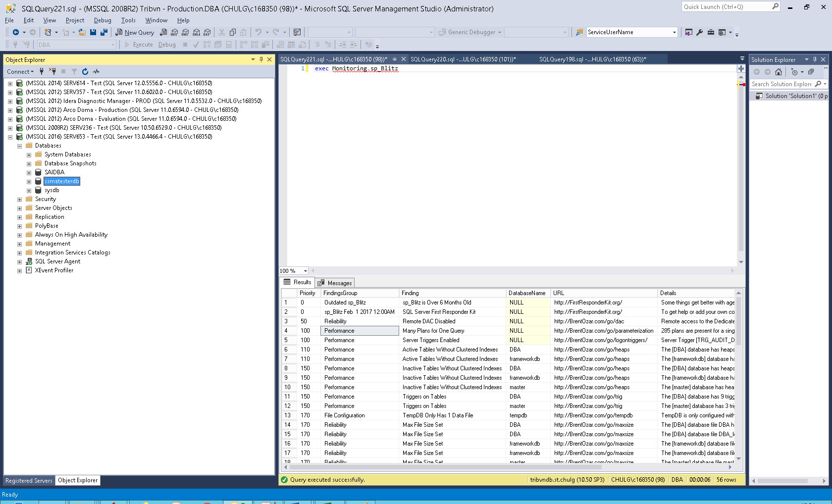
Task: Click the Home icon in Solution Explorer
Action: point(779,72)
